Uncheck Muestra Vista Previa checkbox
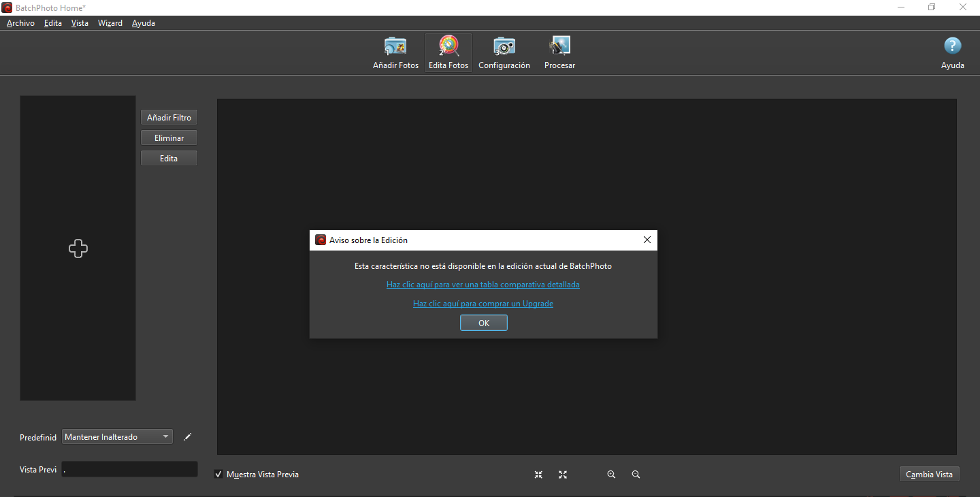The width and height of the screenshot is (980, 497). [x=218, y=475]
